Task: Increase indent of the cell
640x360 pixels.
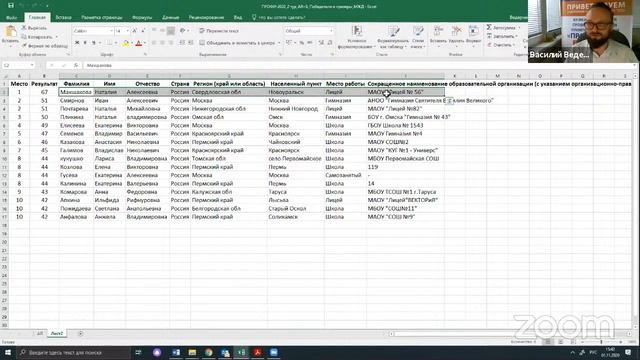Action: 191,43
